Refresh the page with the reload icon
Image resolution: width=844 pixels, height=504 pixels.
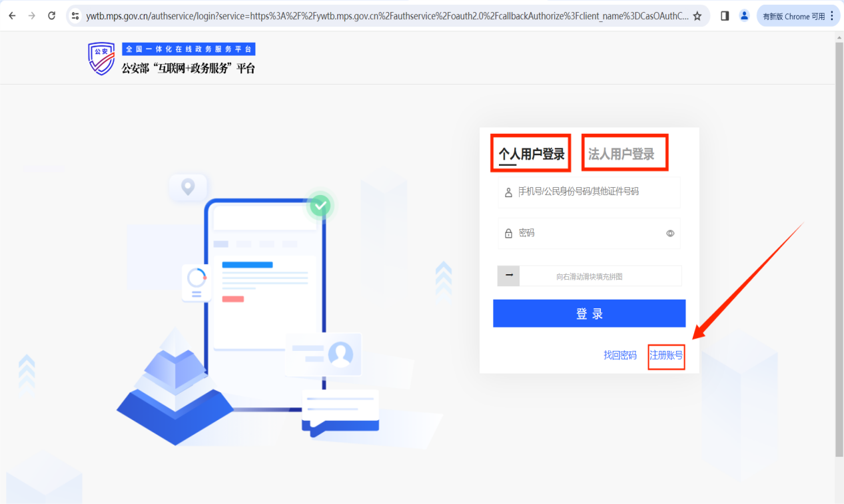[x=51, y=15]
